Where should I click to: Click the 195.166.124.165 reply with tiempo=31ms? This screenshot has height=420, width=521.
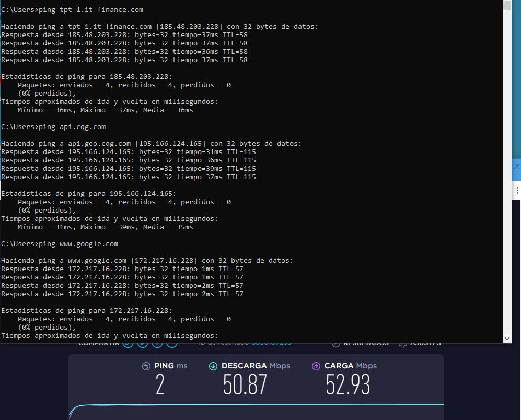[129, 152]
